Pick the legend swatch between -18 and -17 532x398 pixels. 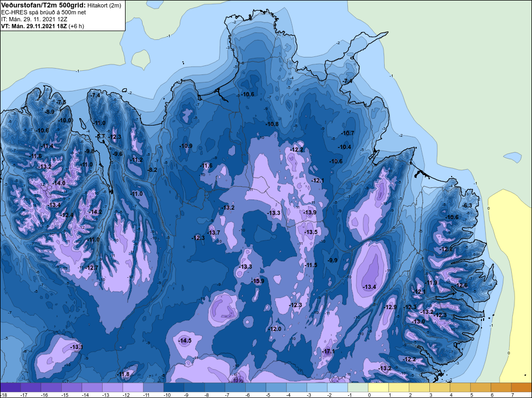pyautogui.click(x=11, y=387)
